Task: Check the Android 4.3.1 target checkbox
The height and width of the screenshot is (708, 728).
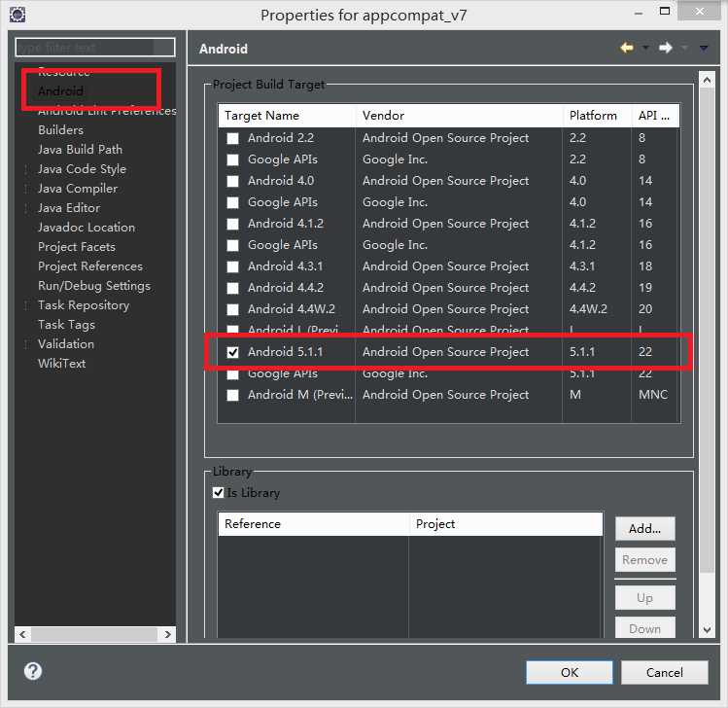Action: coord(232,266)
